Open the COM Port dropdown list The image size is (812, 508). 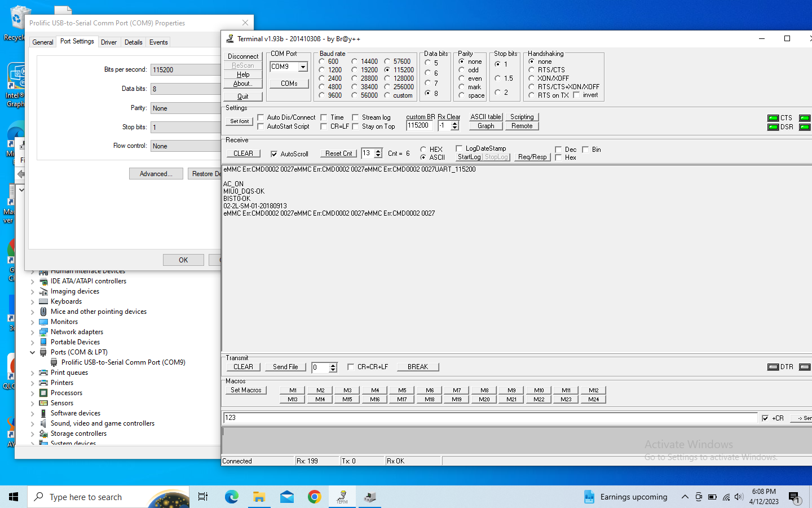point(303,67)
